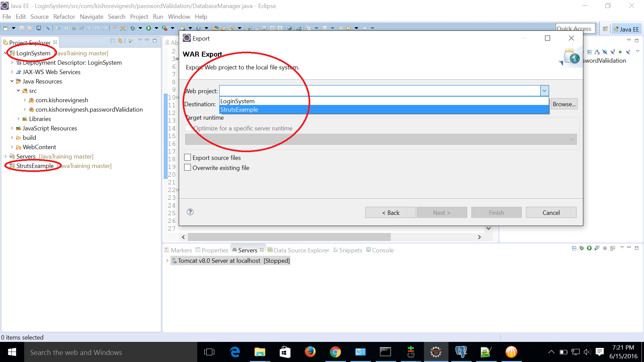
Task: Click Back button in WAR Export dialog
Action: tap(391, 213)
